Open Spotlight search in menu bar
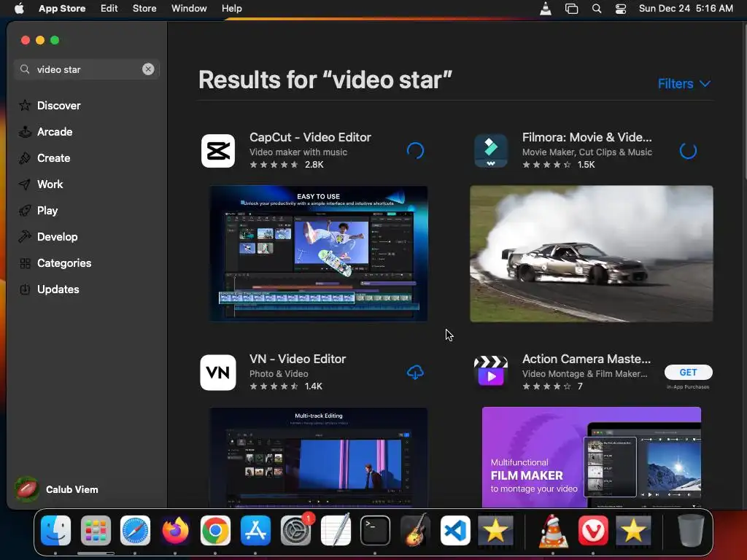Screen dimensions: 747x560 point(597,9)
